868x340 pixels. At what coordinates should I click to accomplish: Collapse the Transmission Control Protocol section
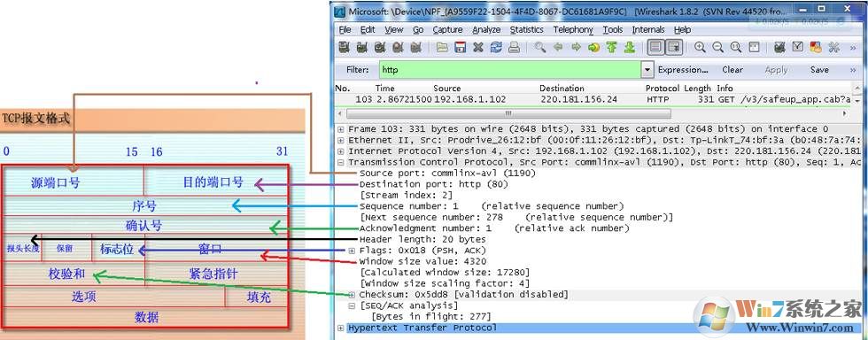(340, 162)
